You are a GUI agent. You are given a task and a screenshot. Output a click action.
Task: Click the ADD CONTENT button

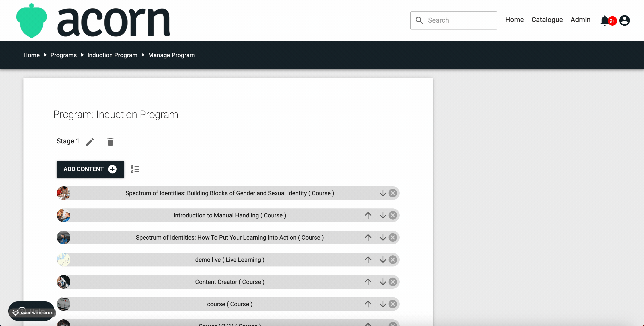(90, 169)
